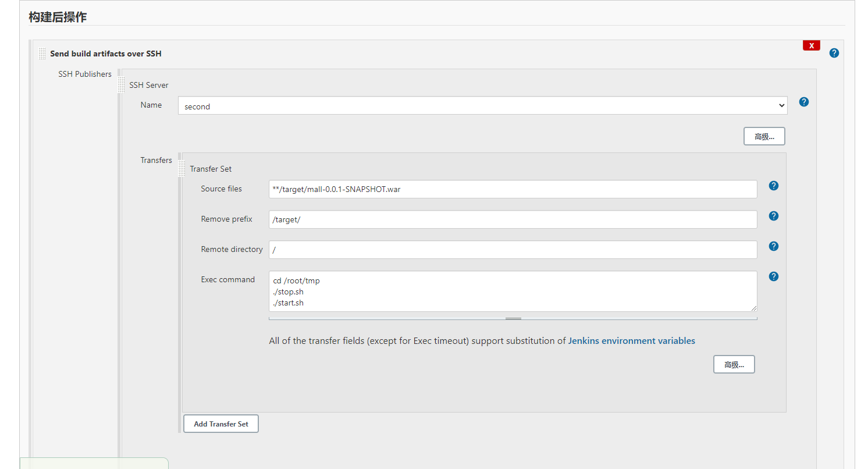Click inside the Exec command textarea
The width and height of the screenshot is (868, 469).
513,291
